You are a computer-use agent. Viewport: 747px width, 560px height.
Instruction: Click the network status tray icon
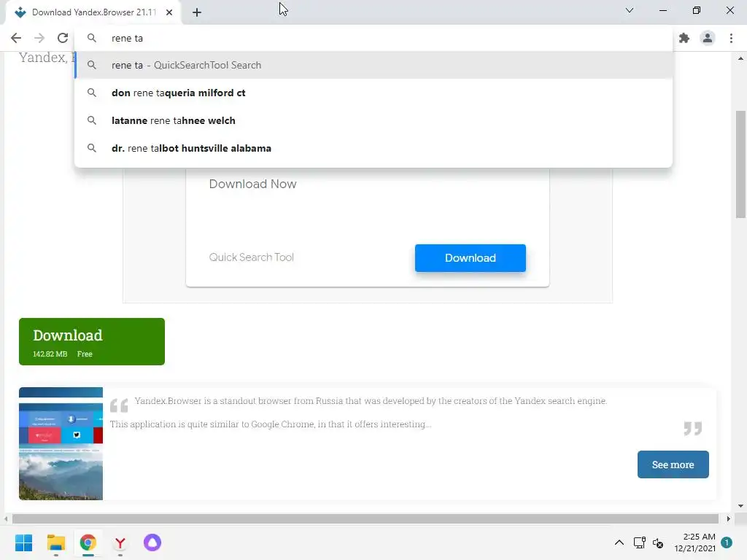pos(639,542)
